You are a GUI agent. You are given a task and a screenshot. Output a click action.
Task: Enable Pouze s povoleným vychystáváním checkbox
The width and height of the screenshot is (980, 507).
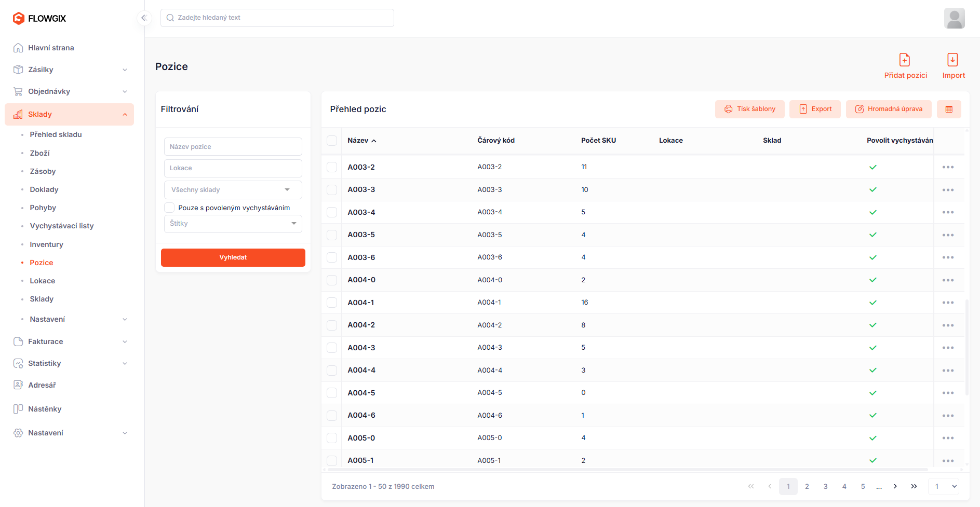click(170, 208)
